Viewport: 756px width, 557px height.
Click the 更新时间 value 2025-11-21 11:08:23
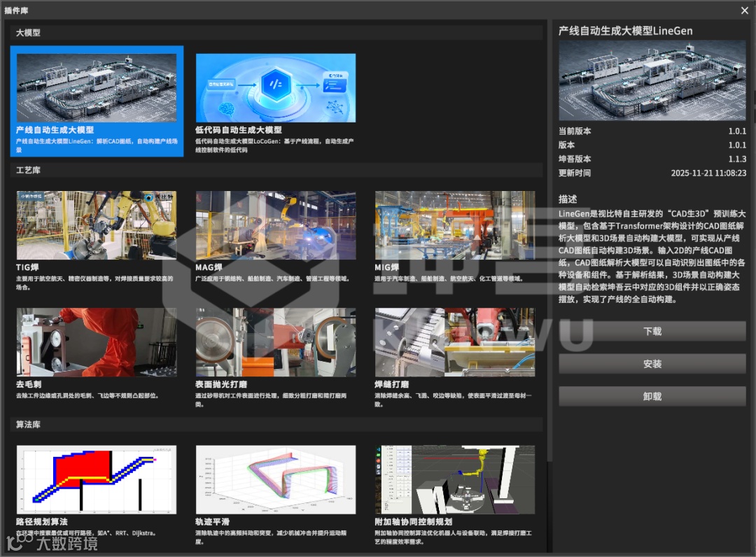tap(708, 173)
